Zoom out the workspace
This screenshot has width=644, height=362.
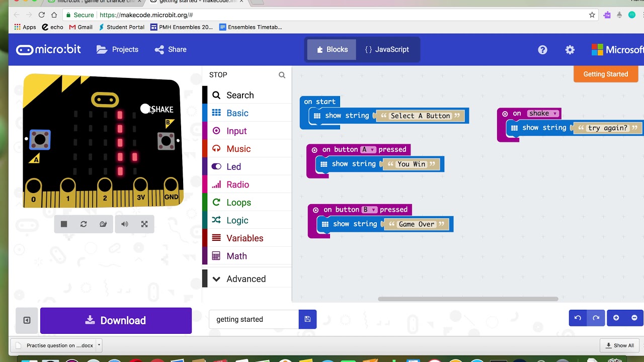pyautogui.click(x=634, y=318)
